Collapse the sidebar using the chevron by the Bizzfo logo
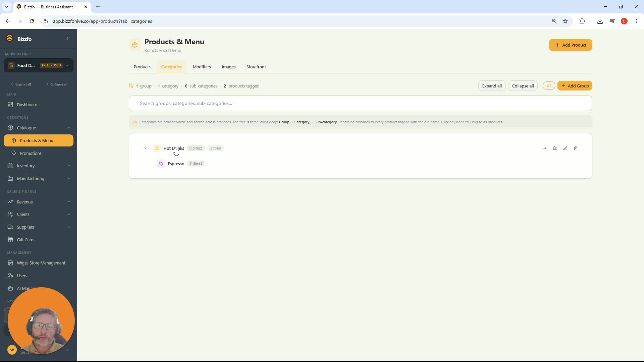Image resolution: width=644 pixels, height=362 pixels. [x=67, y=39]
